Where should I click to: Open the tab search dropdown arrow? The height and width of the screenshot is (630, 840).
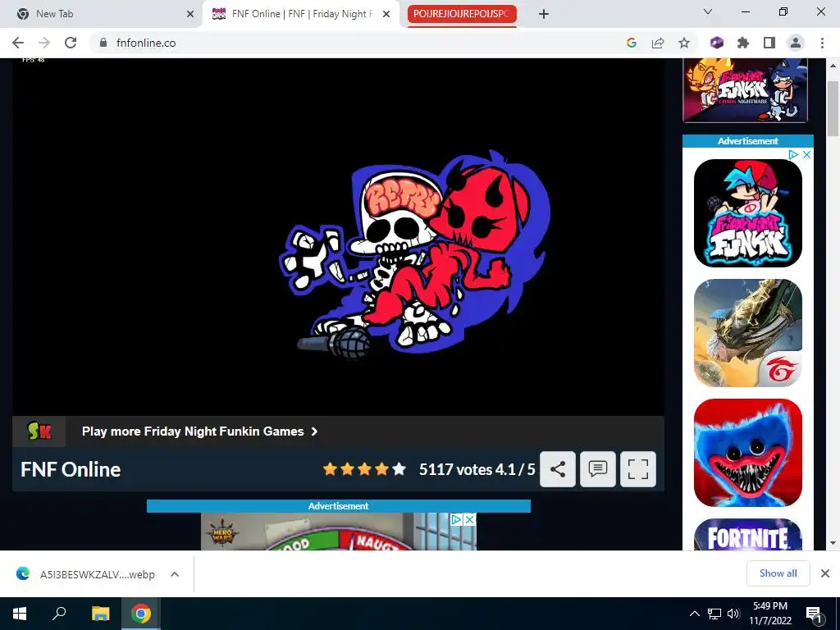[708, 11]
